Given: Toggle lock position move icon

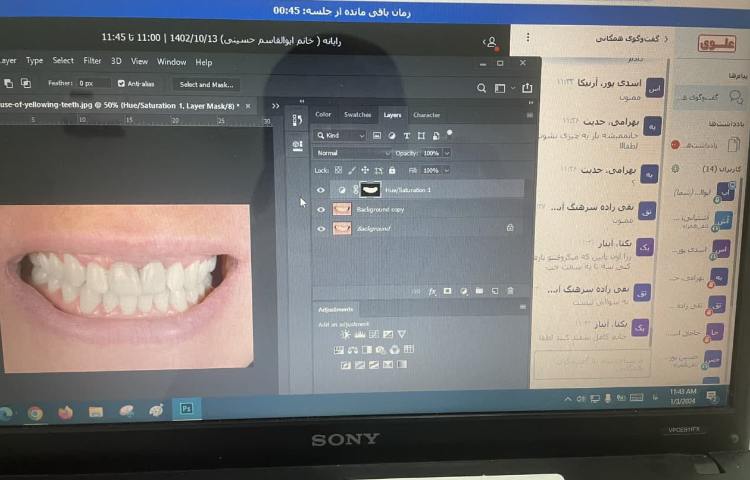Looking at the screenshot, I should pyautogui.click(x=365, y=170).
